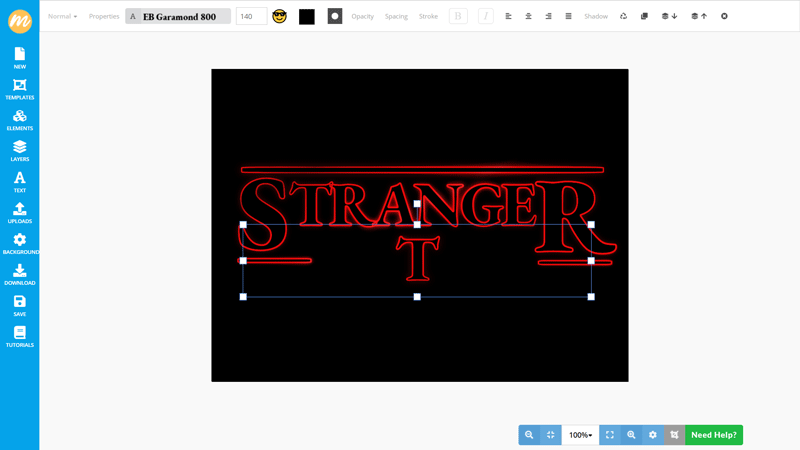Click the Need Help? button
Image resolution: width=800 pixels, height=450 pixels.
(x=714, y=435)
